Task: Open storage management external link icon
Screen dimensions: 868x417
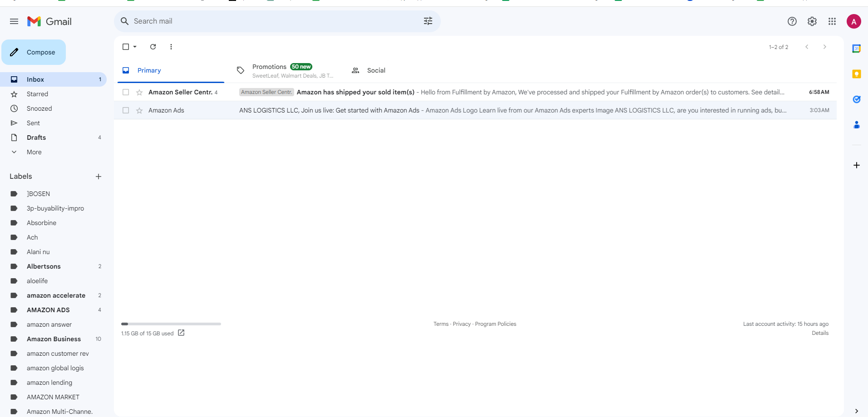Action: (181, 333)
